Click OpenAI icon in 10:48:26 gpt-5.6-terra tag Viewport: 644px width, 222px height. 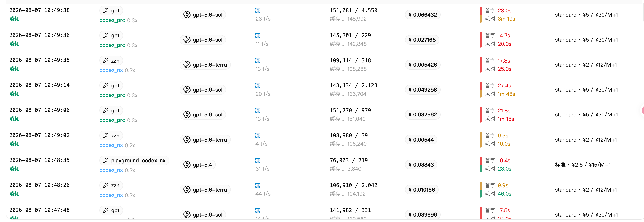[187, 190]
